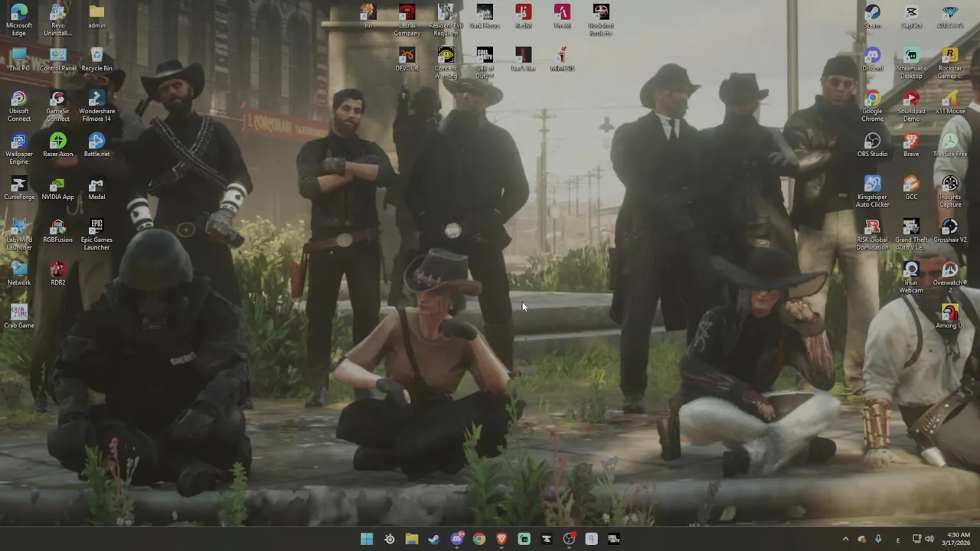Select the X11 Mouse desktop icon
This screenshot has height=551, width=980.
[950, 103]
